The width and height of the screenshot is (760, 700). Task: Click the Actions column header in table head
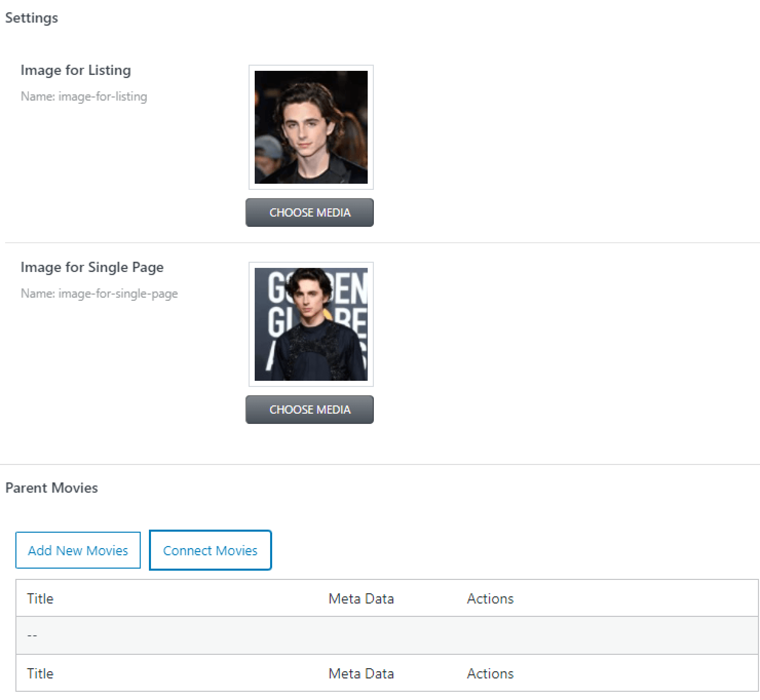[x=490, y=598]
